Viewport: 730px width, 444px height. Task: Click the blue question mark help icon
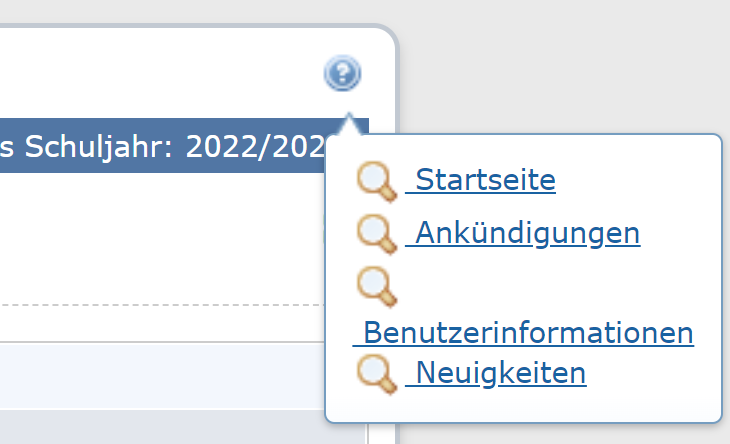[x=343, y=73]
